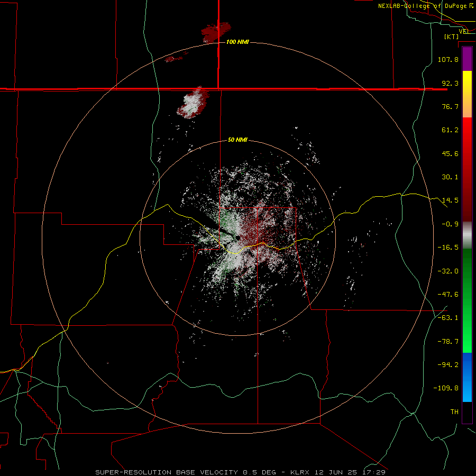Screen dimensions: 476x476
Task: Select the 107.8 legend value
Action: [x=448, y=59]
